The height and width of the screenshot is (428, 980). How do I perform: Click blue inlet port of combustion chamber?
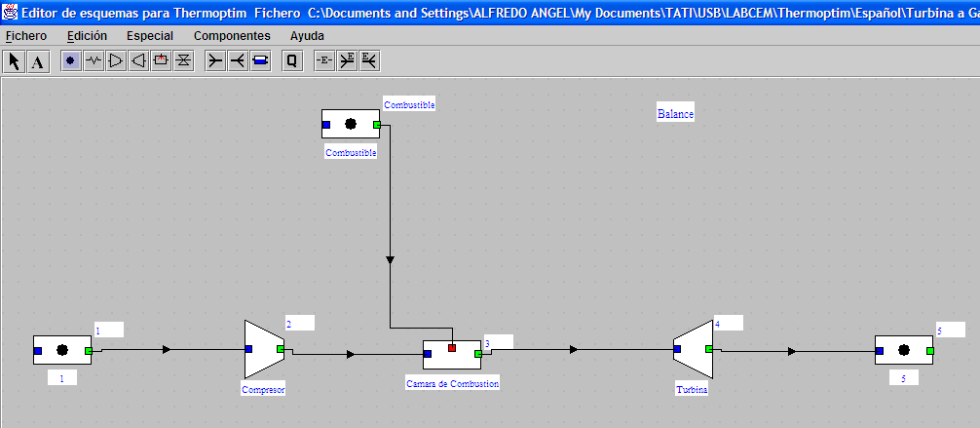pos(428,354)
